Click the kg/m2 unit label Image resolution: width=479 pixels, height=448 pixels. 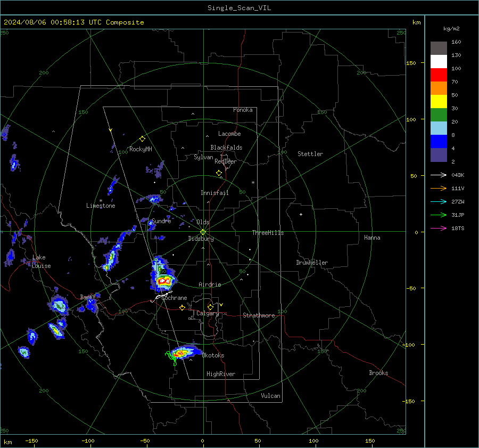pyautogui.click(x=451, y=29)
